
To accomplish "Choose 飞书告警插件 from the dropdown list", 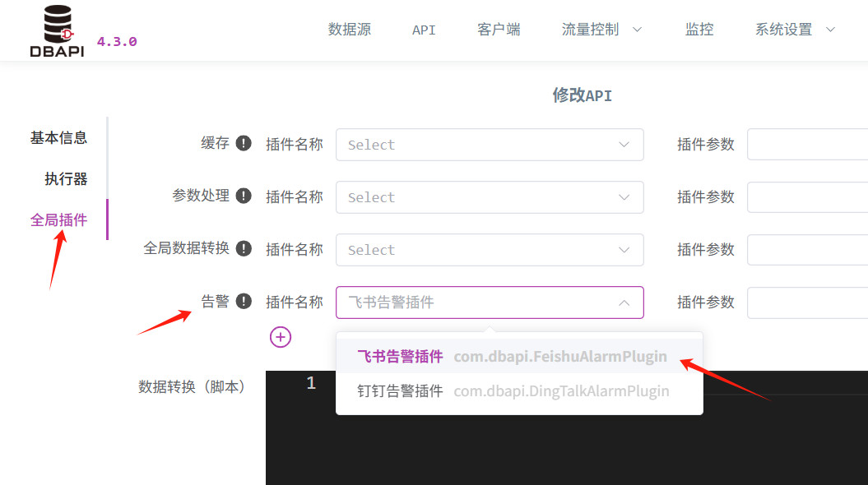I will pyautogui.click(x=519, y=356).
